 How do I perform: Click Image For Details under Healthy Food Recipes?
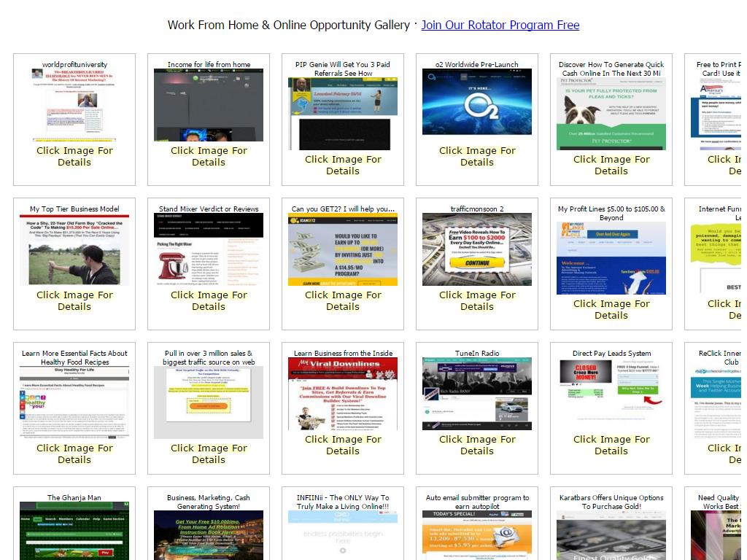pos(74,454)
